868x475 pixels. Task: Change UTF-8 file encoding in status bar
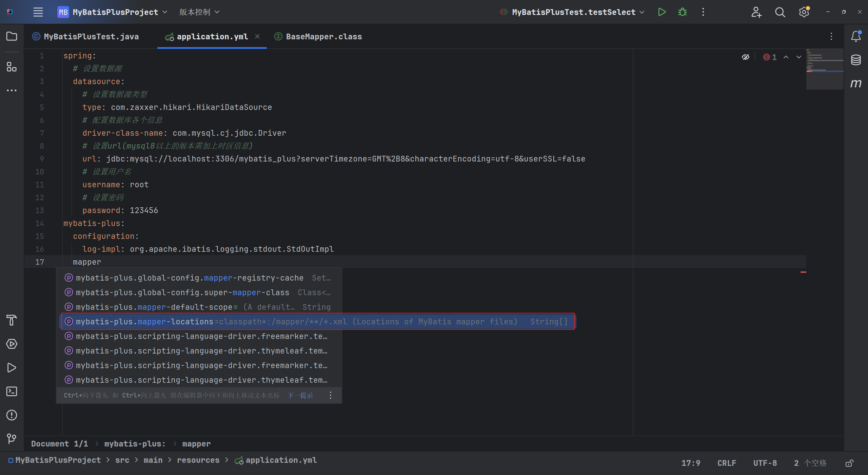(x=765, y=463)
